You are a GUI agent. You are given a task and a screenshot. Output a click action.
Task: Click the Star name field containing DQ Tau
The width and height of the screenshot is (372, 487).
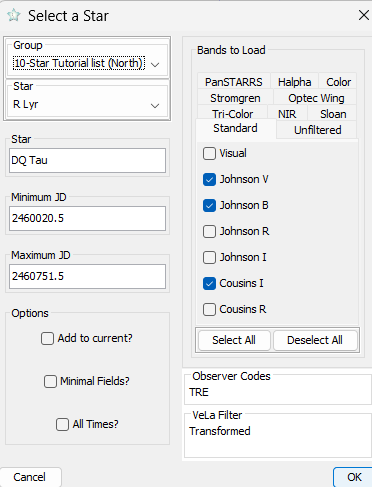(x=87, y=160)
